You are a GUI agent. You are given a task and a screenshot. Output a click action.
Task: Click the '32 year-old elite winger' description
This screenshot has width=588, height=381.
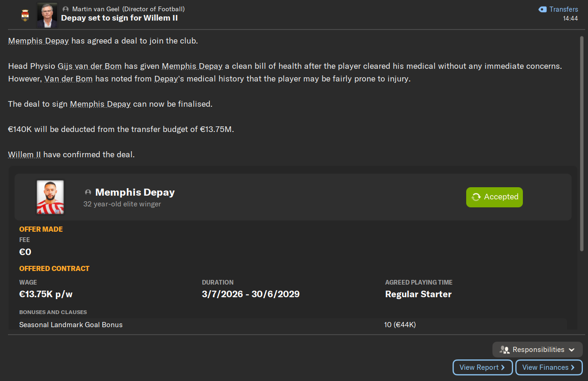(122, 204)
